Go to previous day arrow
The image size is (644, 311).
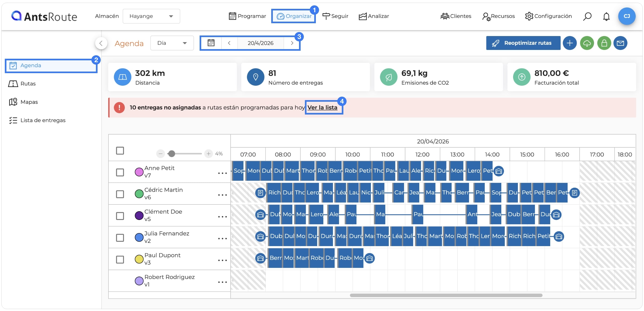(229, 43)
